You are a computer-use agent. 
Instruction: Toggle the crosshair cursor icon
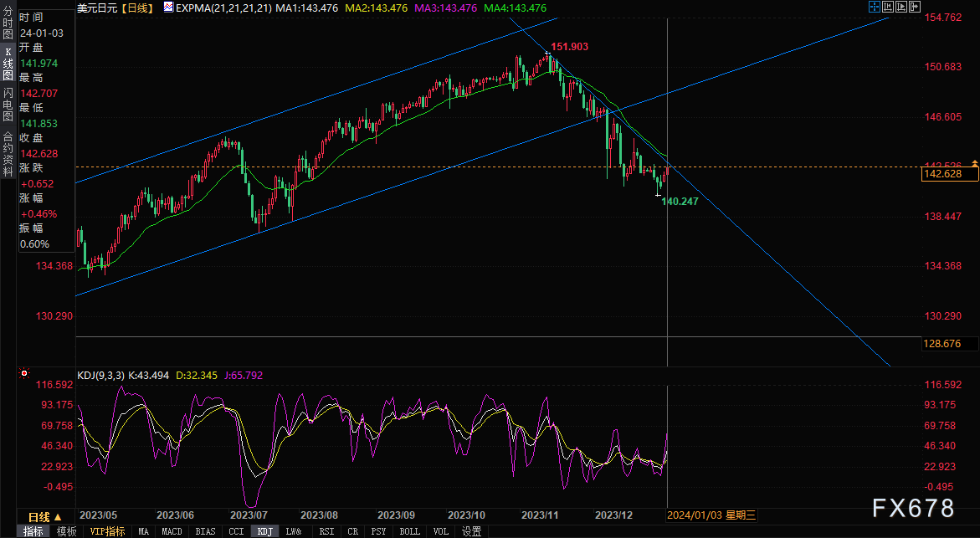pyautogui.click(x=875, y=7)
